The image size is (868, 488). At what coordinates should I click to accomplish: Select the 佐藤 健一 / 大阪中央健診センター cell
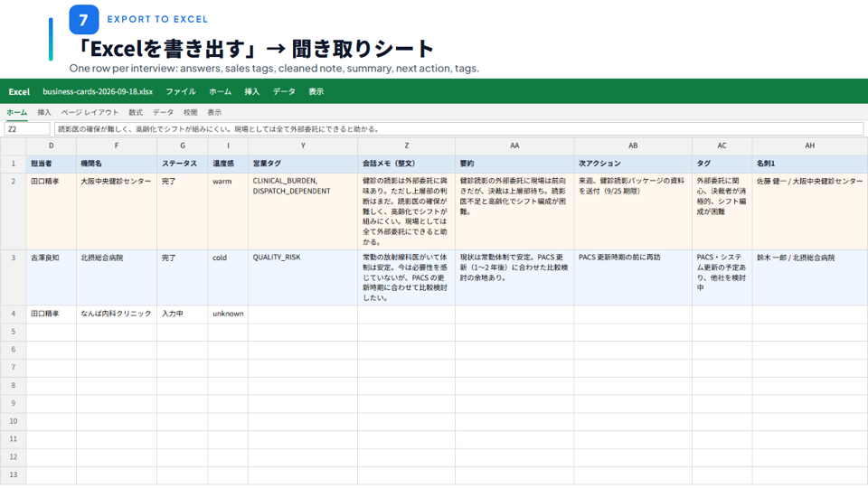click(x=810, y=211)
